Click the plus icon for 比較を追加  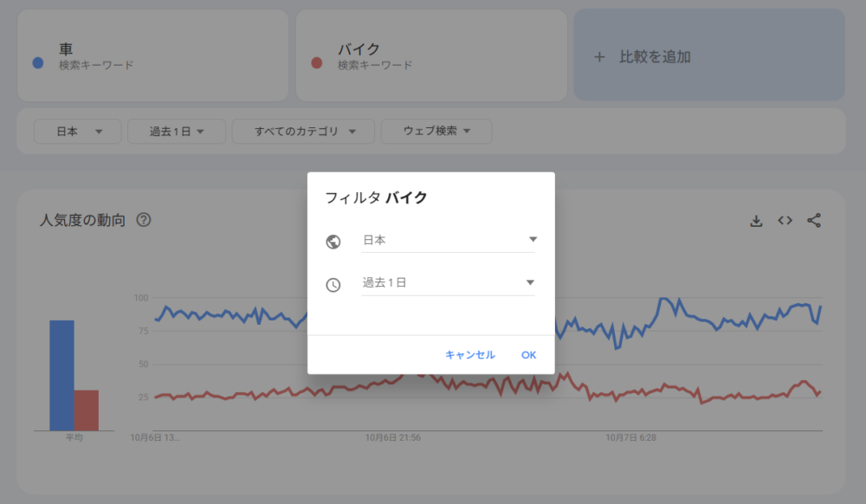(599, 57)
